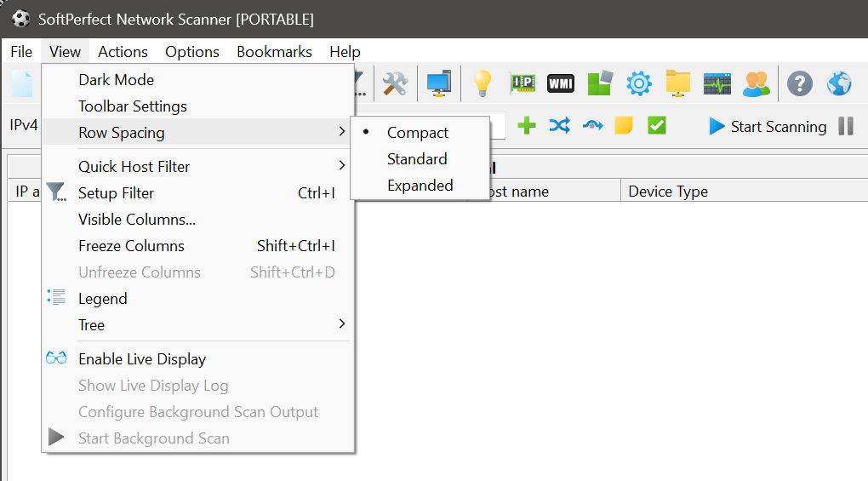The width and height of the screenshot is (868, 481).
Task: Click the blue curved arrow icon
Action: [593, 126]
